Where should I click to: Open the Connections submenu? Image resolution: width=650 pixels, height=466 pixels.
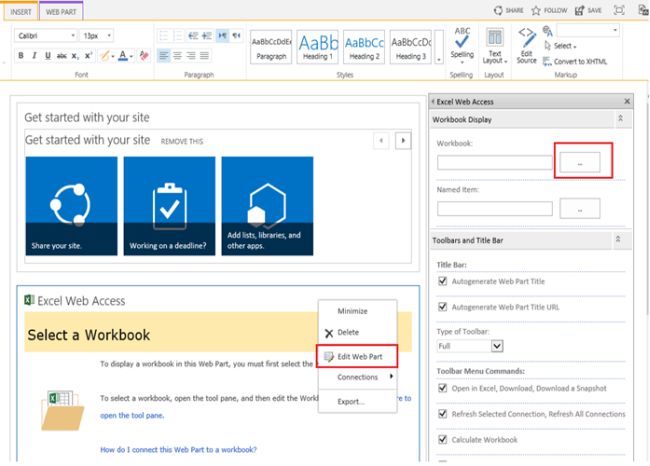357,377
